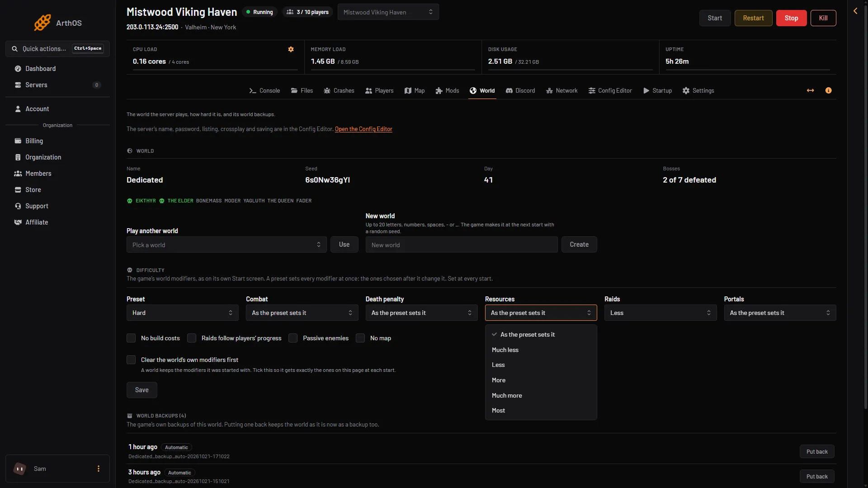Check Clear the world's own modifiers first
868x488 pixels.
tap(131, 360)
